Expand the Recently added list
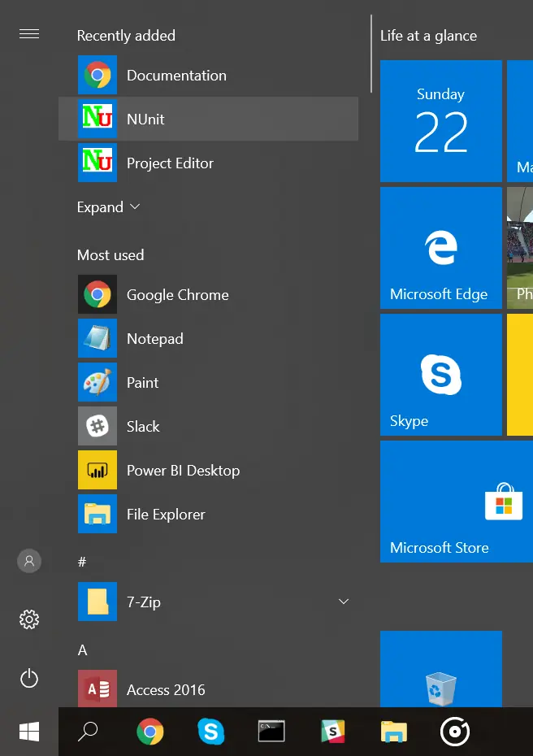 point(108,207)
